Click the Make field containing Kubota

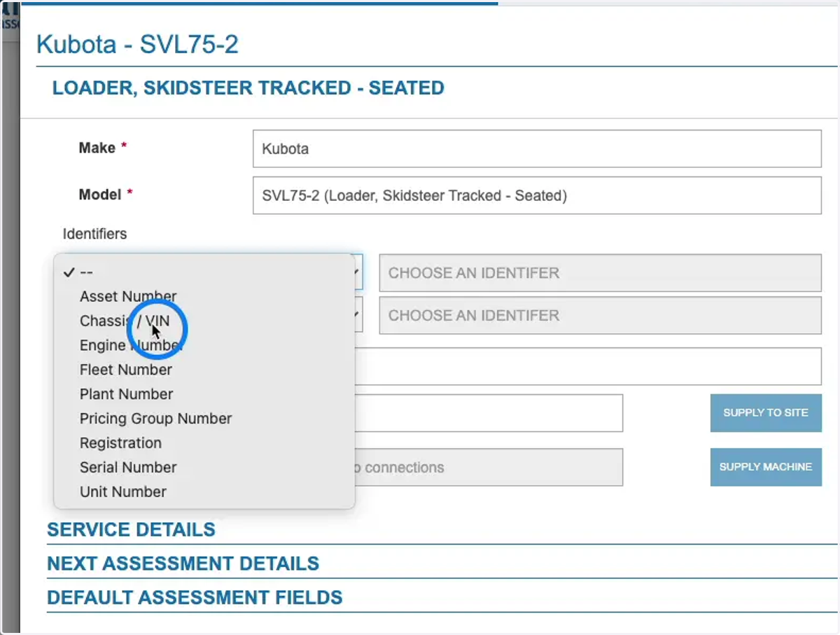(537, 149)
